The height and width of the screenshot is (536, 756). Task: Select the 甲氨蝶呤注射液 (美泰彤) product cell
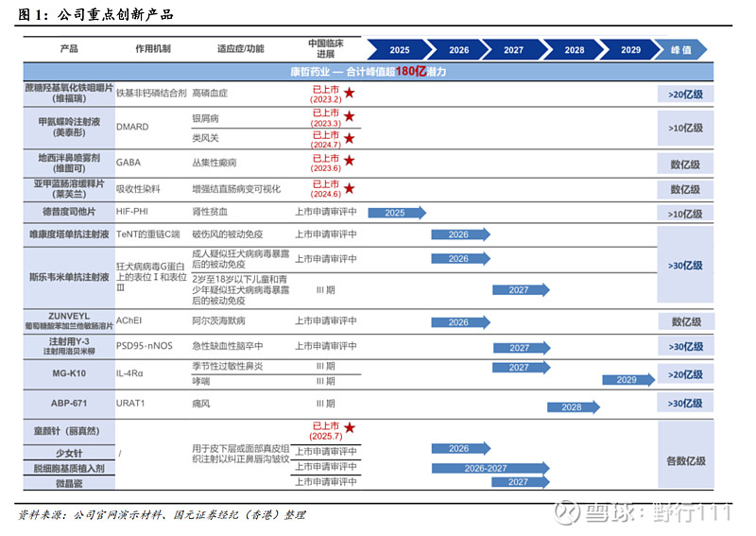(69, 128)
